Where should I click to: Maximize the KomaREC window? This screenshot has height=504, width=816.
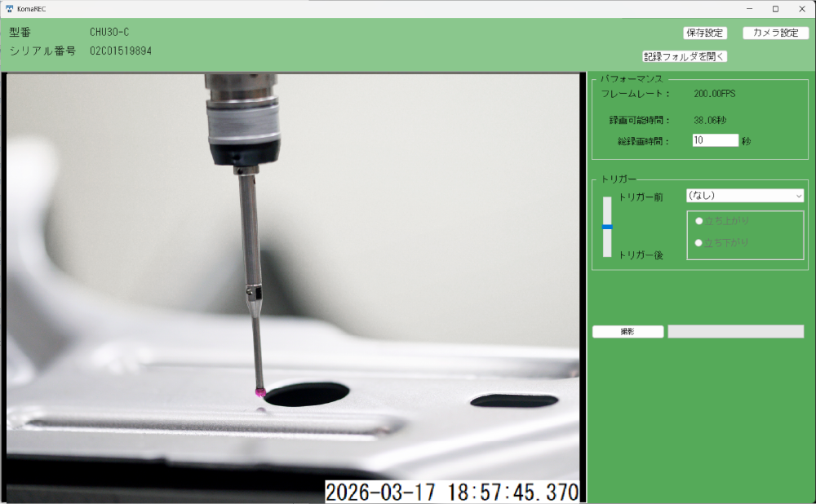pos(775,9)
